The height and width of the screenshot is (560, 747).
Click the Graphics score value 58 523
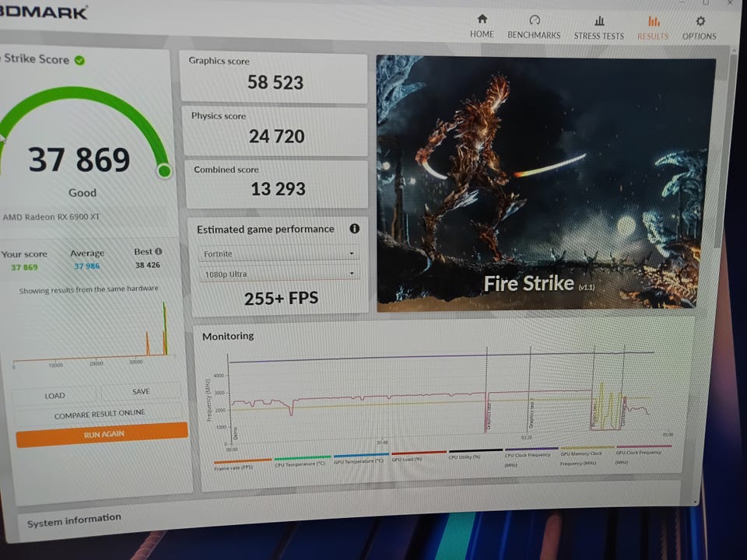pos(275,82)
